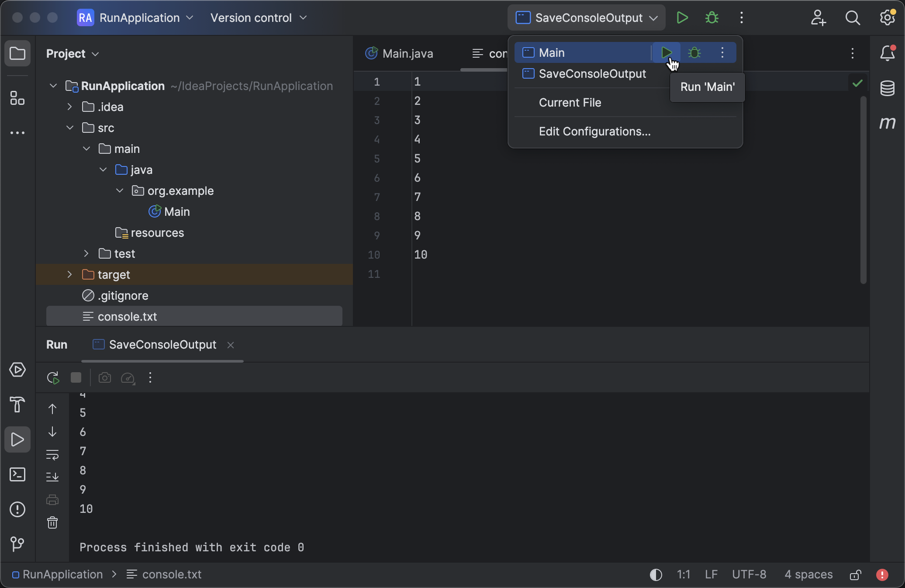905x588 pixels.
Task: Open the Notifications bell icon
Action: 887,53
